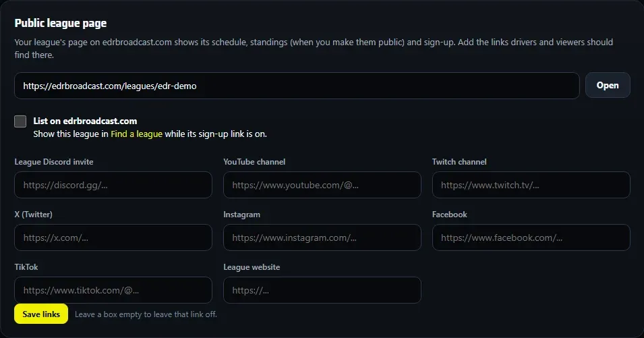Save the league links
This screenshot has width=644, height=338.
pyautogui.click(x=41, y=314)
